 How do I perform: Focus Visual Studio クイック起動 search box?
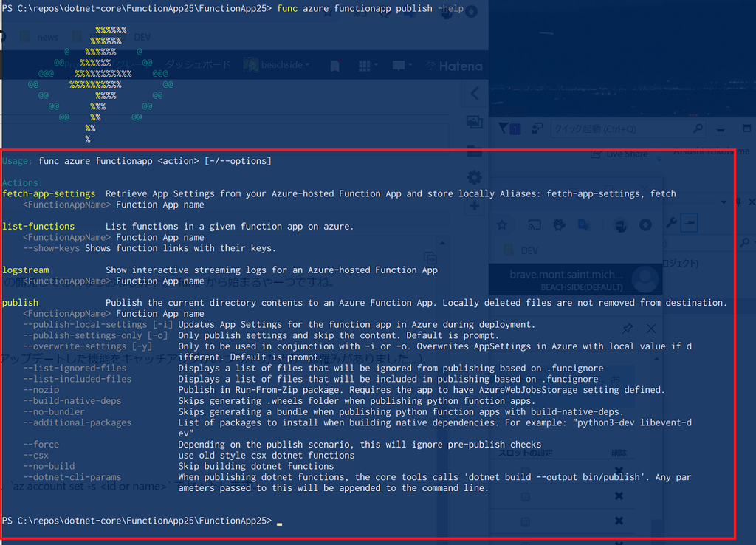(x=628, y=128)
